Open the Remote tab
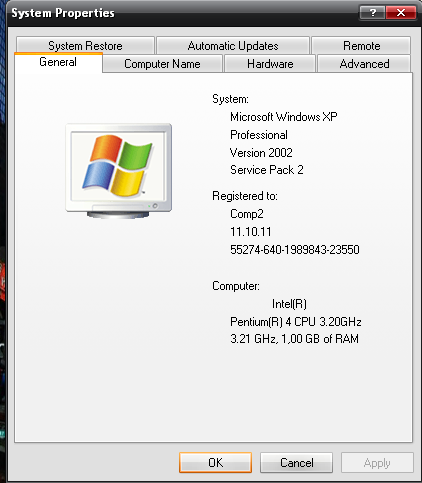The height and width of the screenshot is (483, 422). point(361,46)
